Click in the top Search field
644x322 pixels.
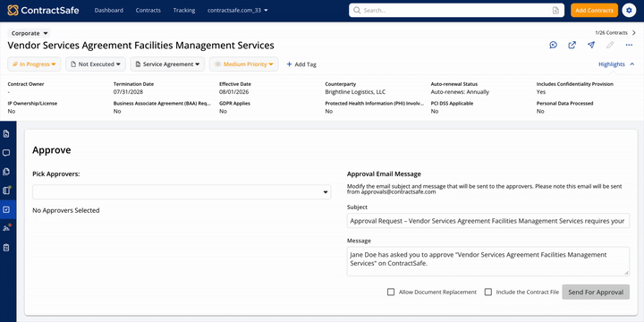tap(456, 10)
